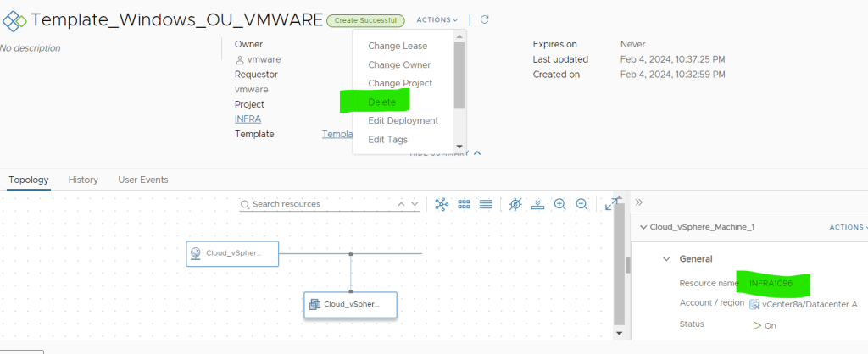Screen dimensions: 868x354
Task: Switch to grid view icon
Action: (464, 204)
